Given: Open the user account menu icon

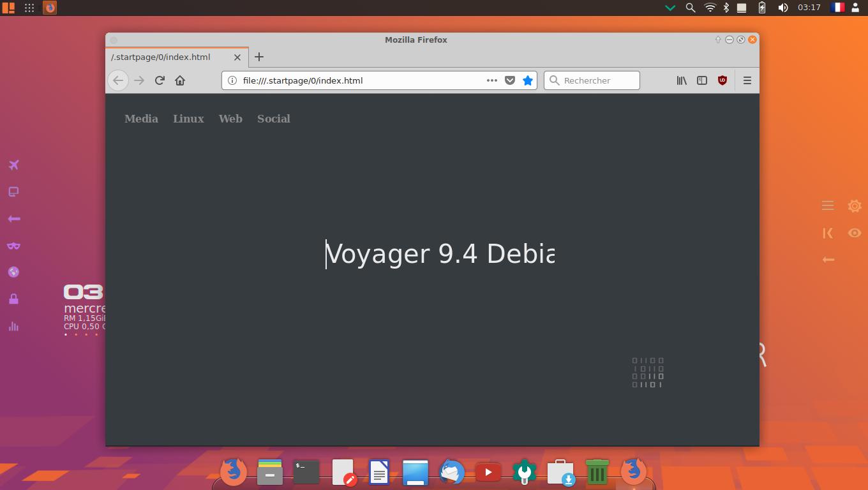Looking at the screenshot, I should [x=855, y=8].
